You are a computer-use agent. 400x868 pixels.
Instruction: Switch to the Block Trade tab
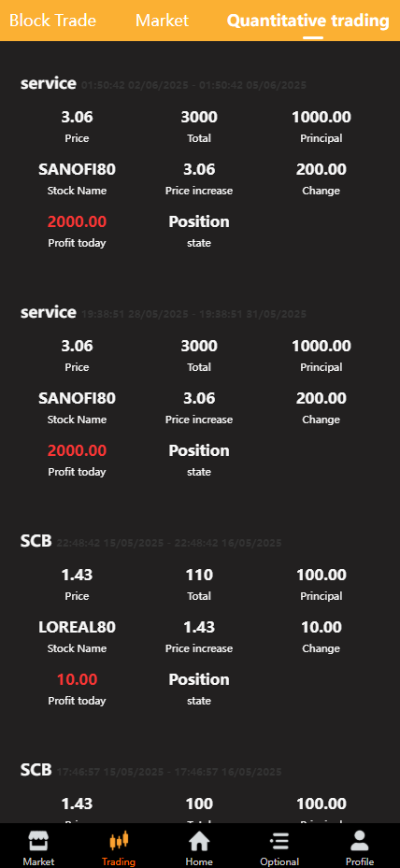pos(52,21)
